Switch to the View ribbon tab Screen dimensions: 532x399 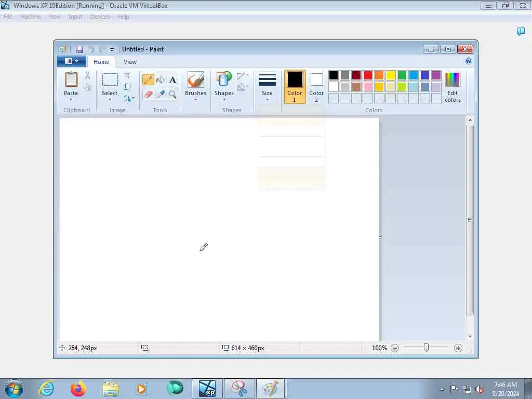pos(130,62)
